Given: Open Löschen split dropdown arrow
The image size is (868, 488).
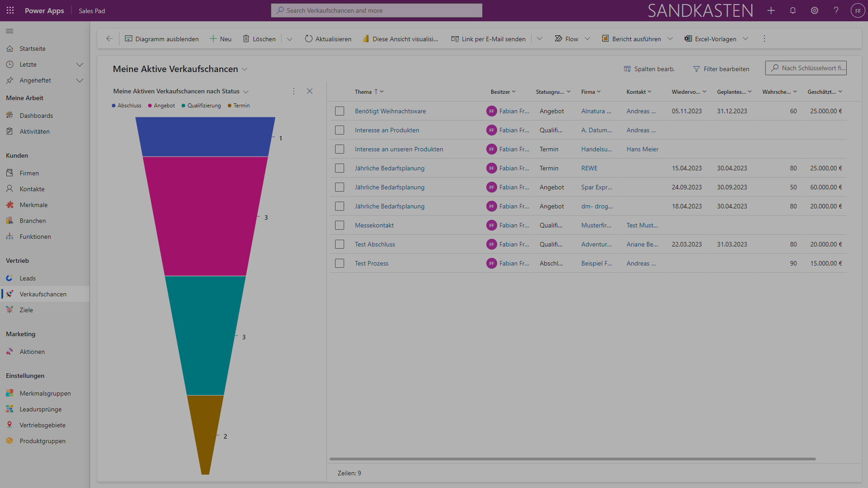Looking at the screenshot, I should 290,39.
